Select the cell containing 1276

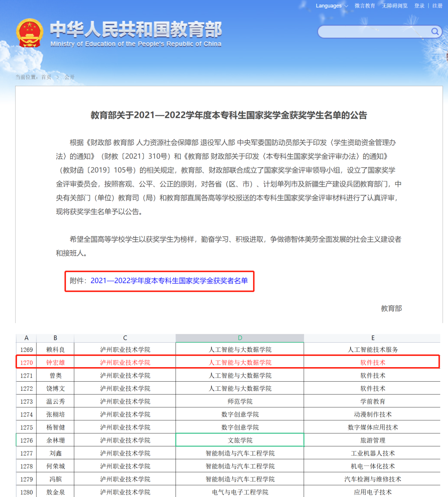coord(26,440)
